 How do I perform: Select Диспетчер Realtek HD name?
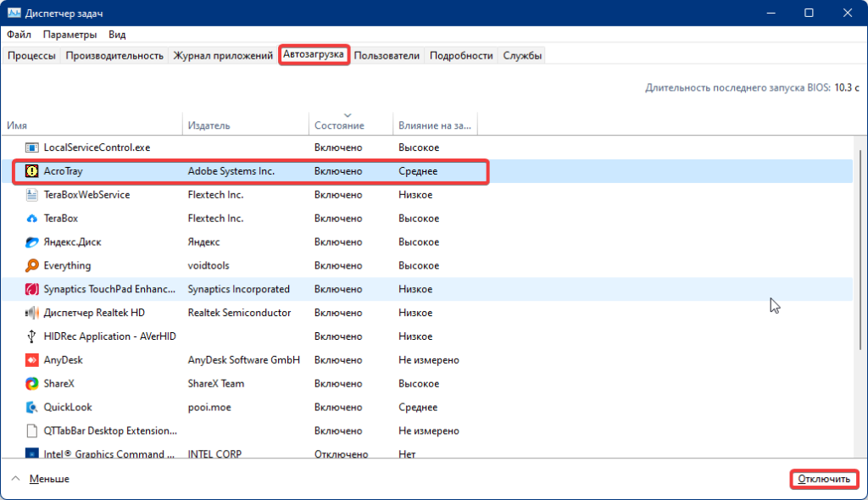click(x=94, y=313)
